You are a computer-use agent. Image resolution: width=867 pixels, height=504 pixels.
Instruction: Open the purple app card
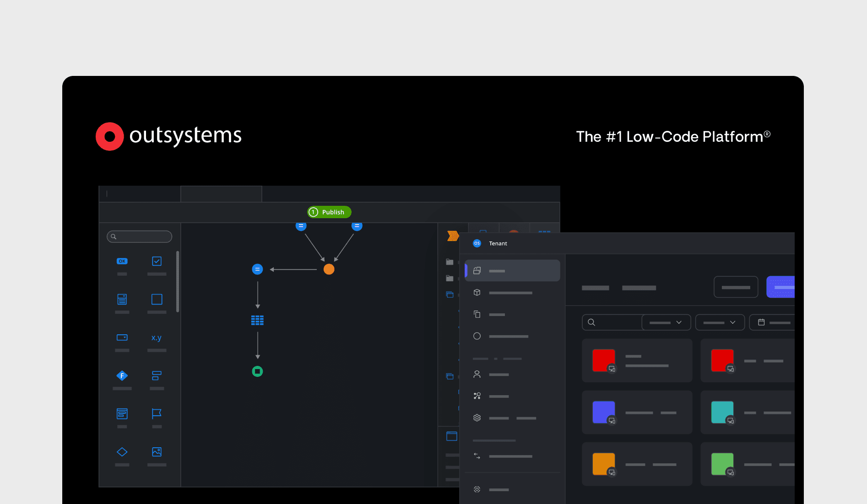[637, 413]
